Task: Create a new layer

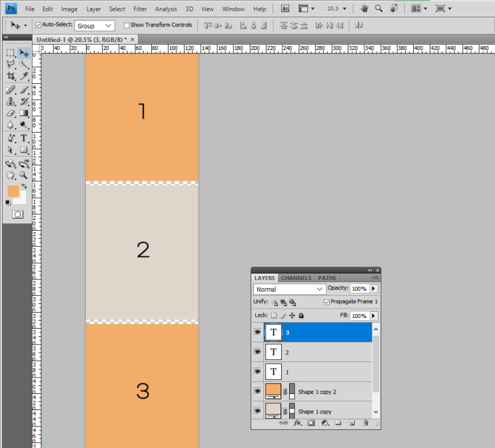Action: coord(352,423)
